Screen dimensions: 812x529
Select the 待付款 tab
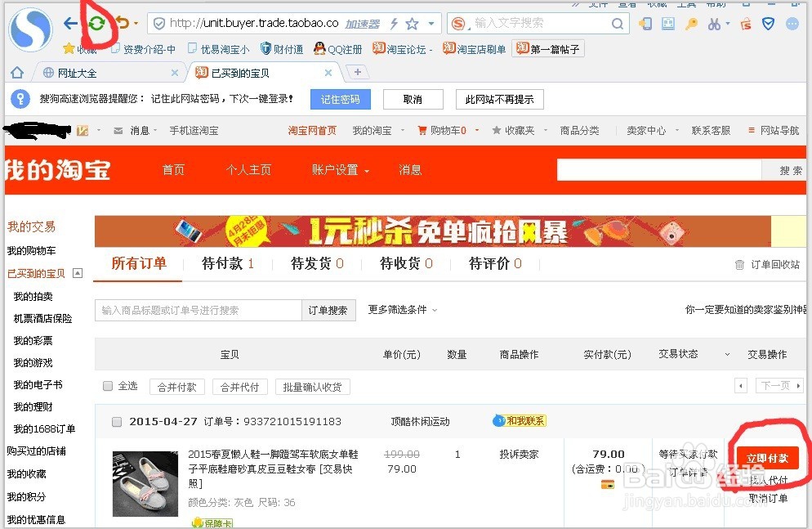pos(228,264)
